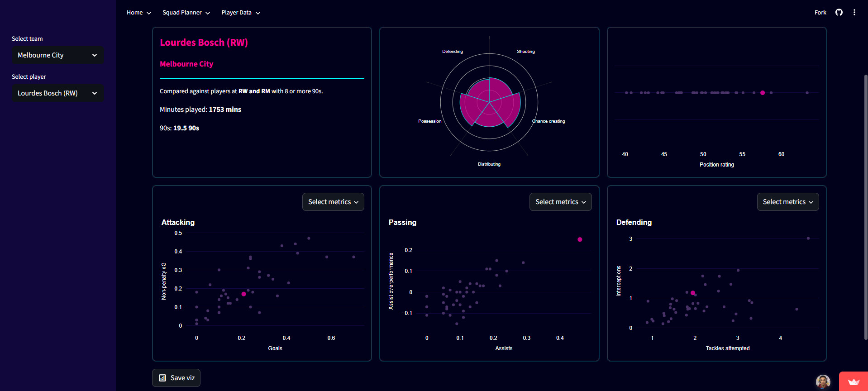Viewport: 868px width, 391px height.
Task: Click the highlighted pink dot in Passing scatter
Action: [x=580, y=239]
